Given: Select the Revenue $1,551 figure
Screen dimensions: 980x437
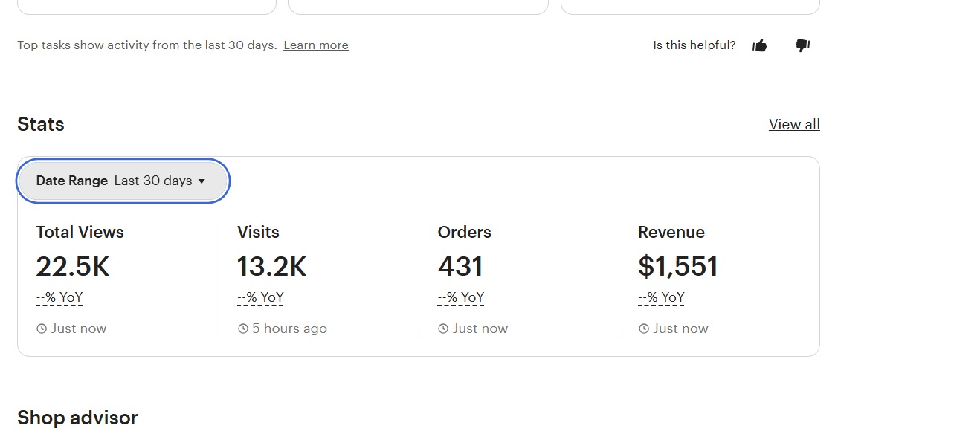Looking at the screenshot, I should [x=678, y=266].
